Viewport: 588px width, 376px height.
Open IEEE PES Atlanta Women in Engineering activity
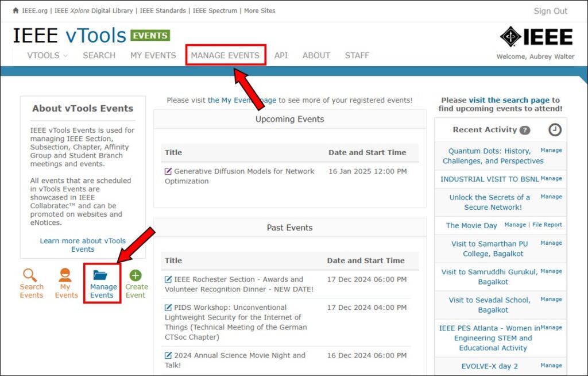click(x=490, y=338)
